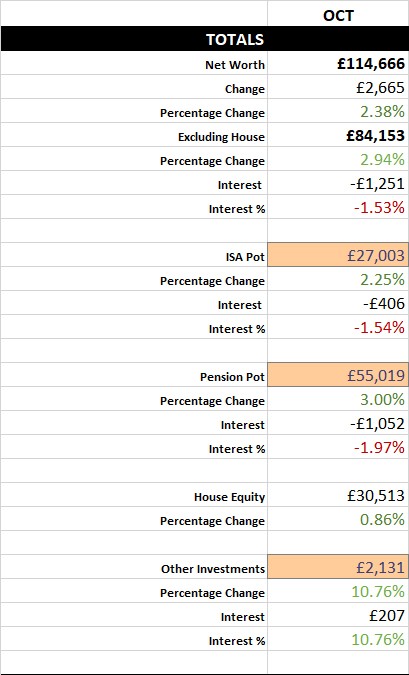
Task: Click the -1.97% interest percentage cell
Action: click(x=338, y=448)
